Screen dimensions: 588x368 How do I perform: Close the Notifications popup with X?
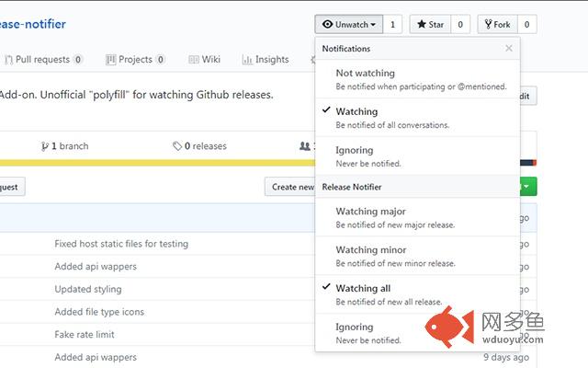pos(509,48)
